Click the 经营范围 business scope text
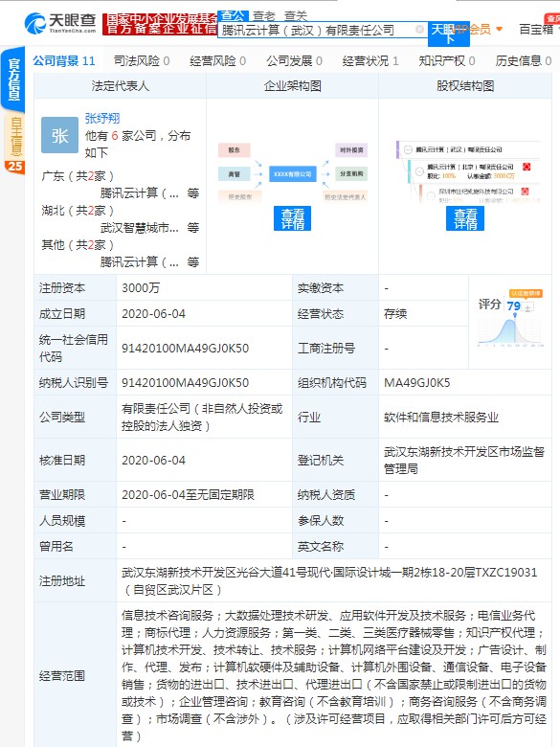Screen dimensions: 560x747 (x=333, y=675)
